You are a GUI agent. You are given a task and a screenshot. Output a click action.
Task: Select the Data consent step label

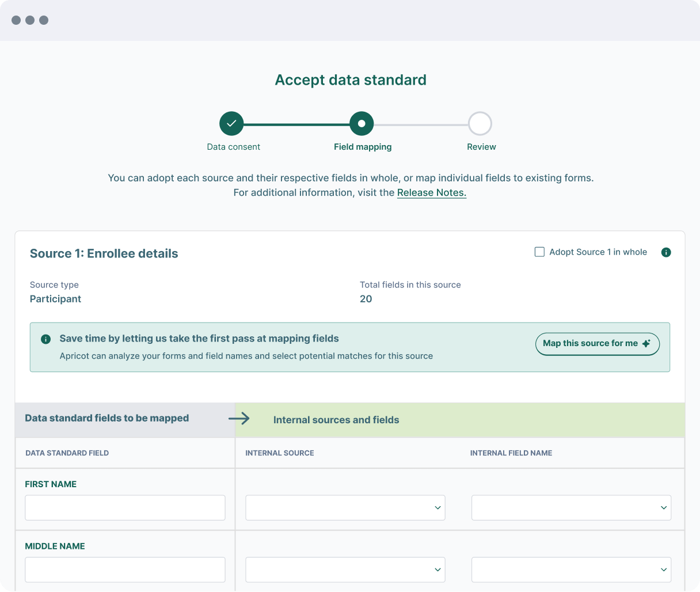pos(233,147)
